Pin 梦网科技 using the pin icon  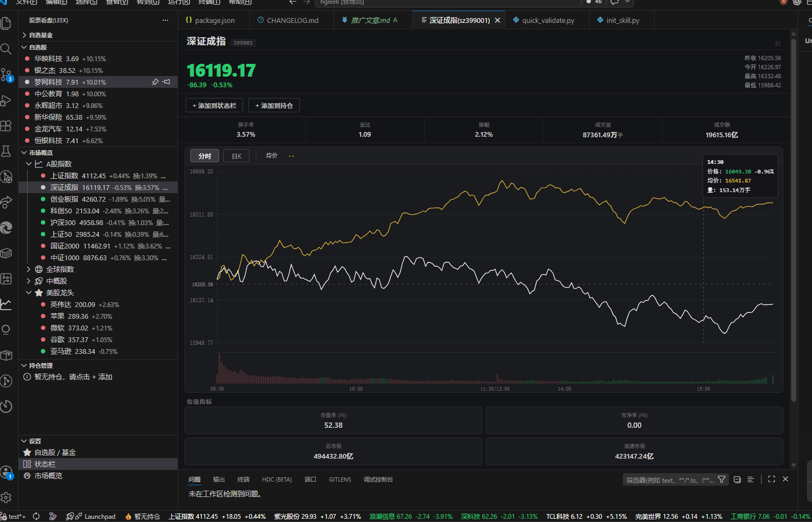tap(155, 82)
